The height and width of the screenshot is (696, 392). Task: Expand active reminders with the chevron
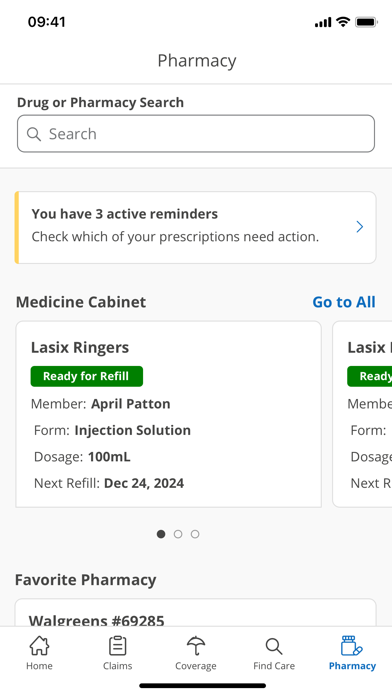(x=360, y=227)
